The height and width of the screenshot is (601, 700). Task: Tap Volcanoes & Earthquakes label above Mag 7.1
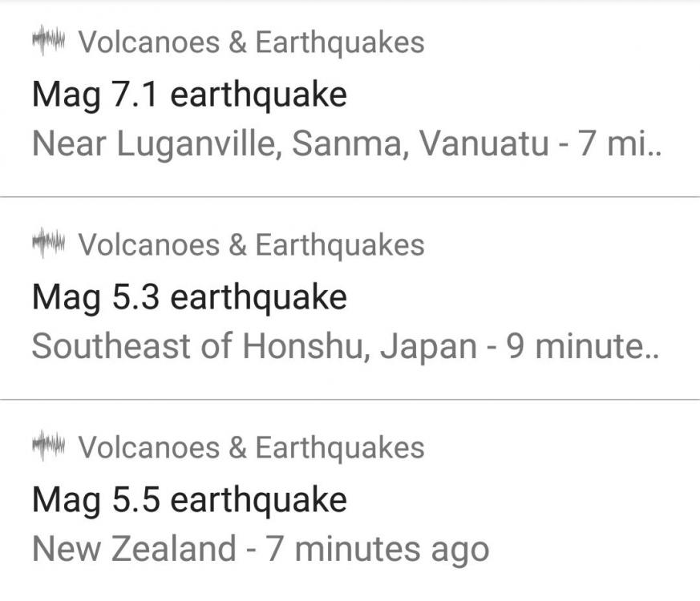pos(251,42)
